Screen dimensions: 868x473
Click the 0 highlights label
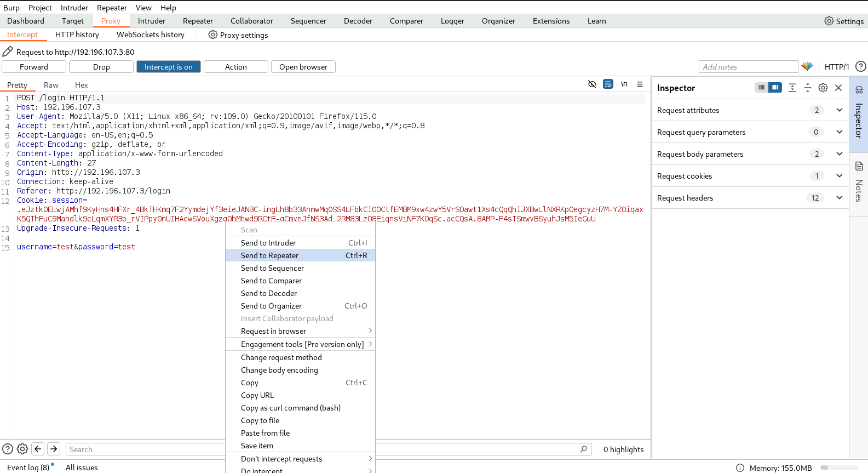tap(624, 449)
